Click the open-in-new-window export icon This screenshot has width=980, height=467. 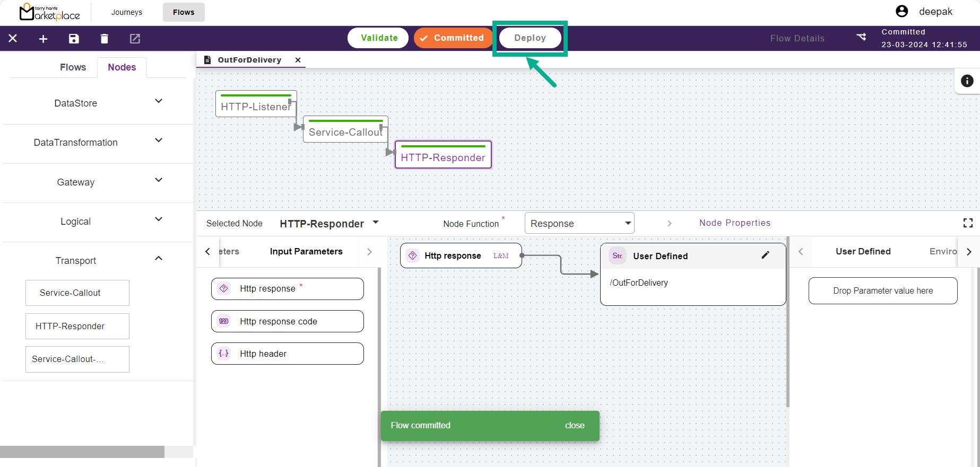click(x=135, y=39)
